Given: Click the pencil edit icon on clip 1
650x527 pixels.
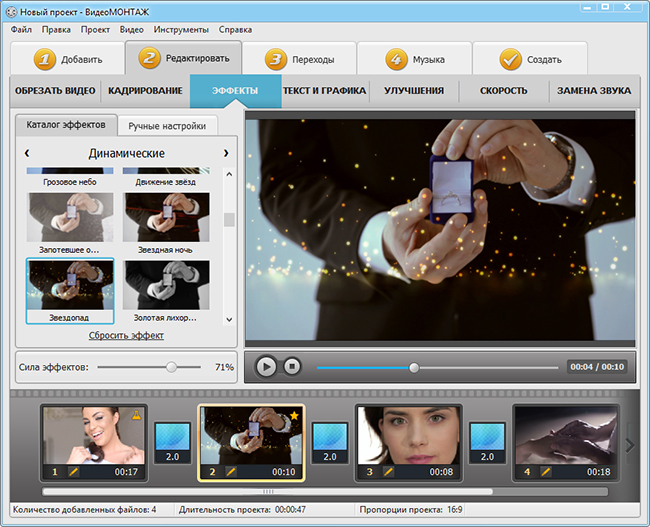Looking at the screenshot, I should tap(73, 471).
